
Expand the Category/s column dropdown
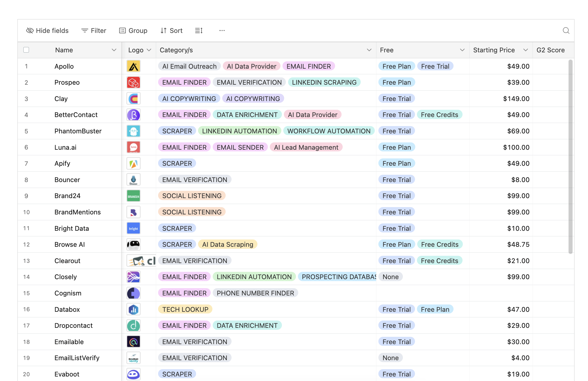pos(369,50)
